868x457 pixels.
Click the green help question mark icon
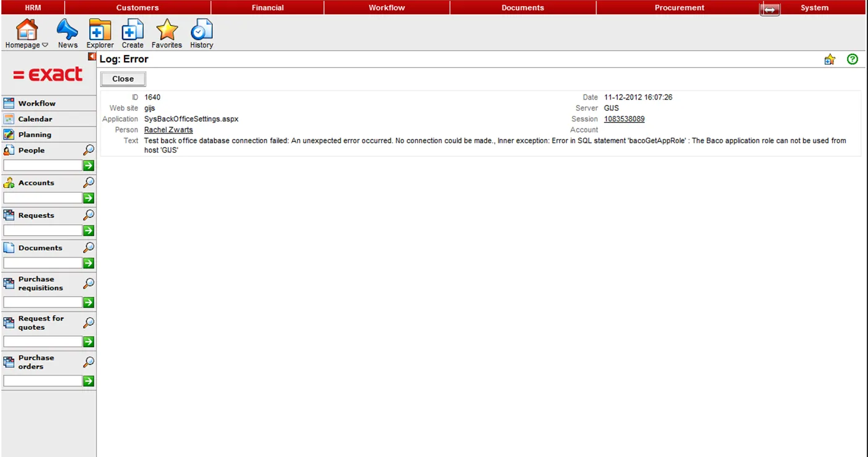pyautogui.click(x=853, y=59)
